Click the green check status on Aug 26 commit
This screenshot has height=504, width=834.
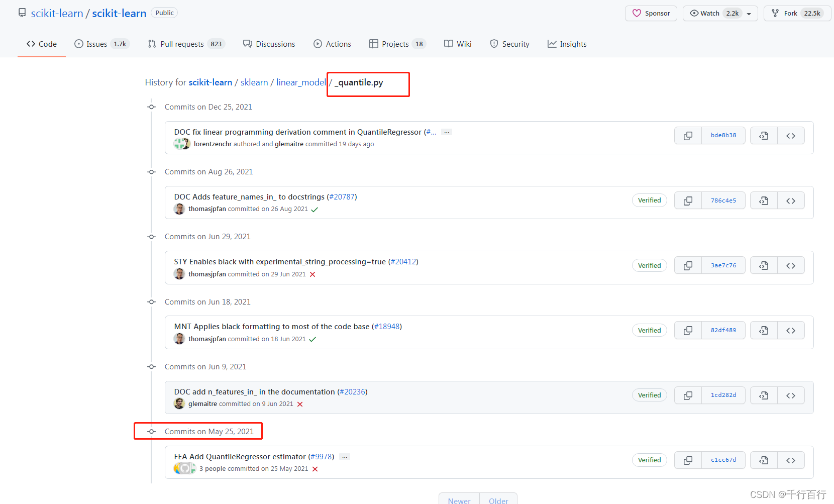coord(315,209)
